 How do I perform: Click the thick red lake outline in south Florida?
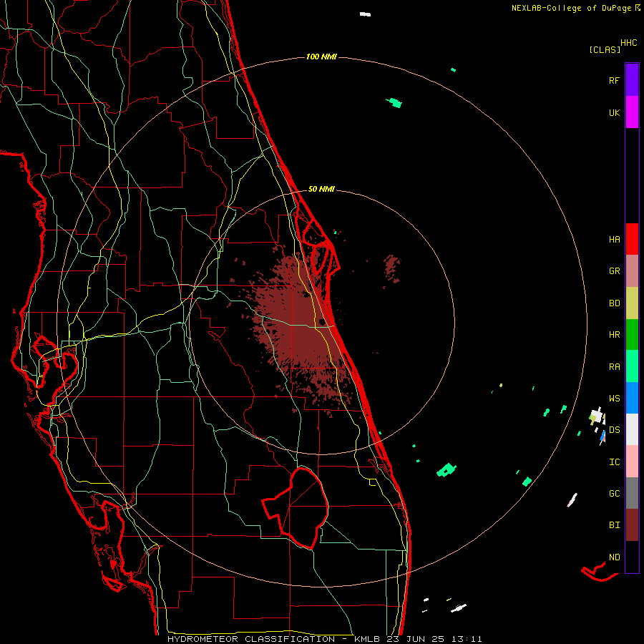point(296,507)
